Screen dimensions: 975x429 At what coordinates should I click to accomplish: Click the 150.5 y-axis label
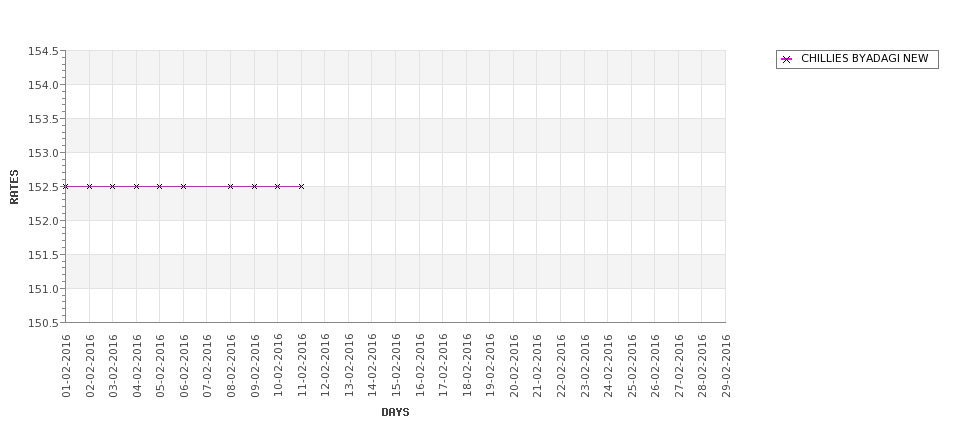point(43,323)
